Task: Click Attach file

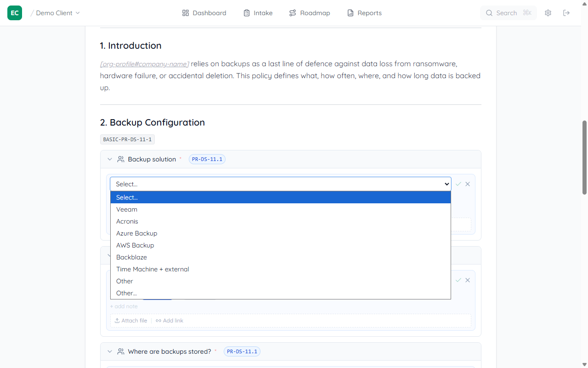Action: (x=131, y=320)
